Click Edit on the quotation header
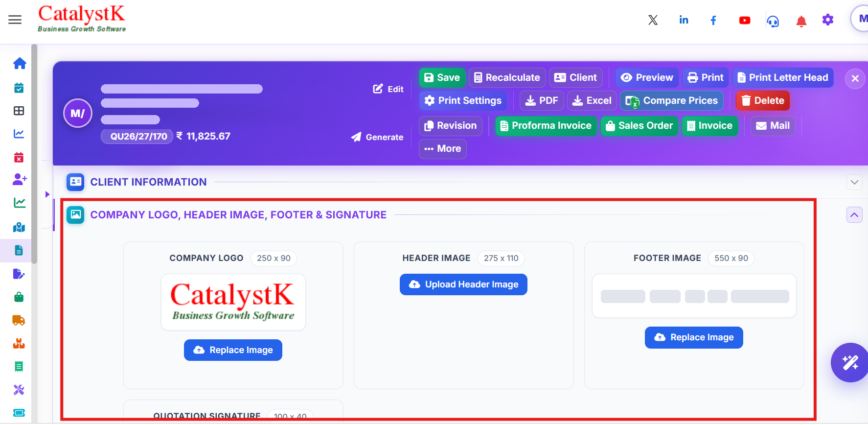 pyautogui.click(x=388, y=89)
